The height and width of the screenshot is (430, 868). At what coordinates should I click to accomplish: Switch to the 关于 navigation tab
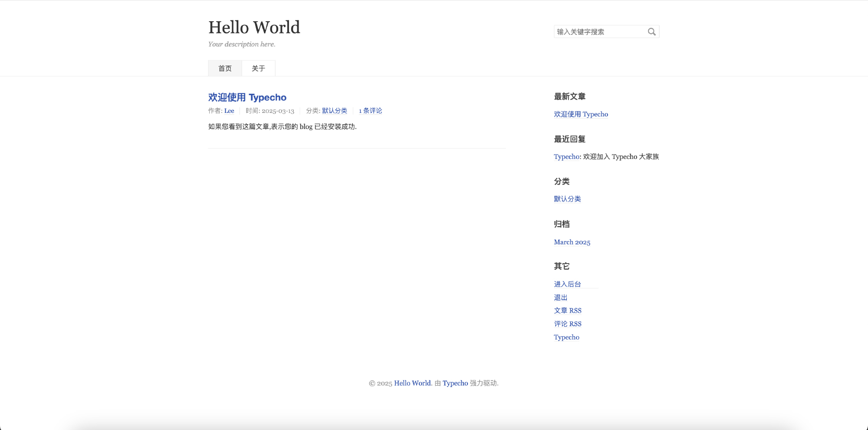258,69
